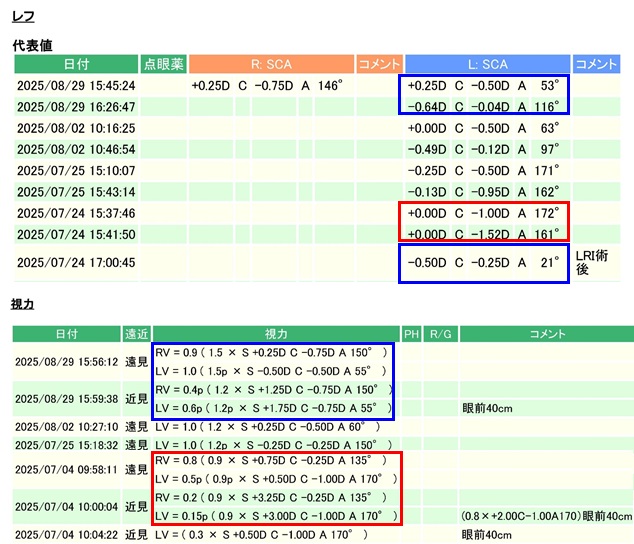Select the 2025/08/29 15:45:24 date row
The image size is (634, 544).
(x=76, y=86)
